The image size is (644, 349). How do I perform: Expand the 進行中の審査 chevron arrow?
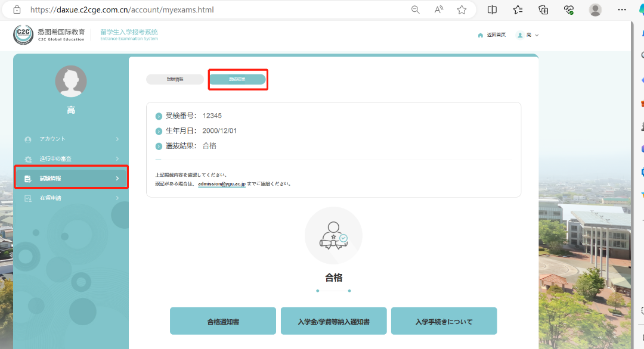click(117, 158)
